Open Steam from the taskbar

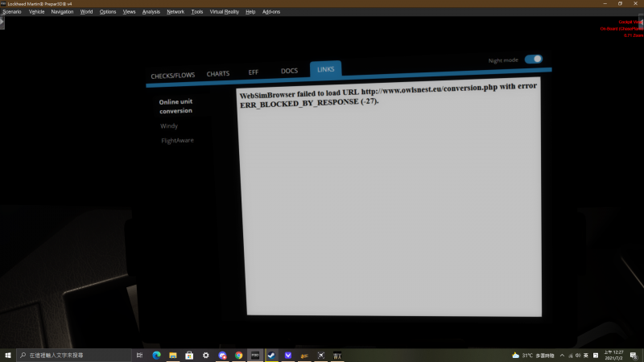coord(271,355)
